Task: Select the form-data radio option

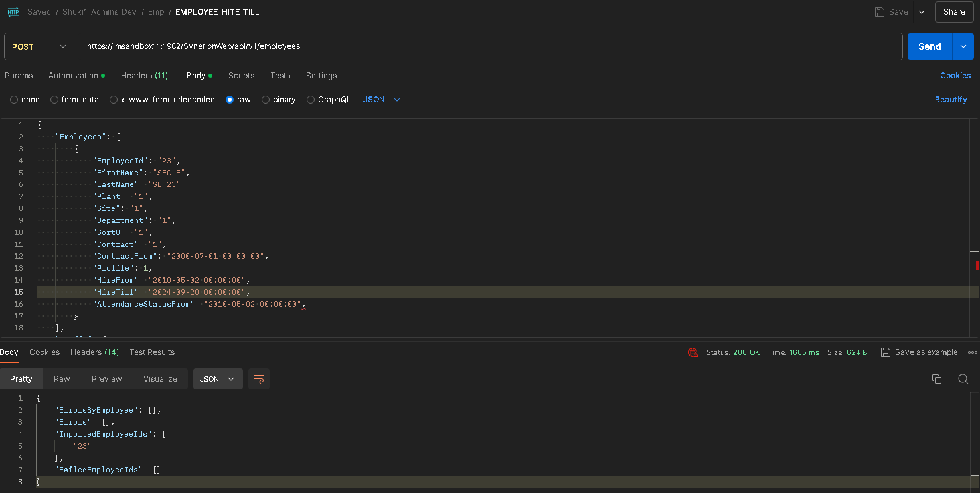Action: tap(54, 100)
